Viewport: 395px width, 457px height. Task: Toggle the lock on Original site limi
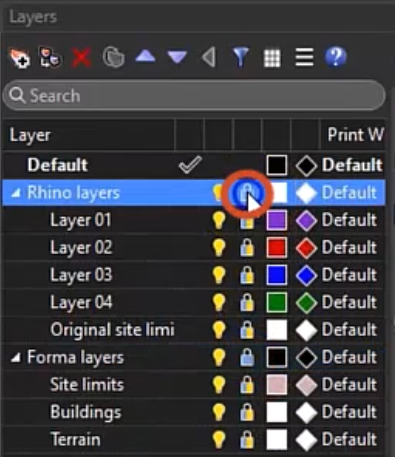pyautogui.click(x=247, y=330)
